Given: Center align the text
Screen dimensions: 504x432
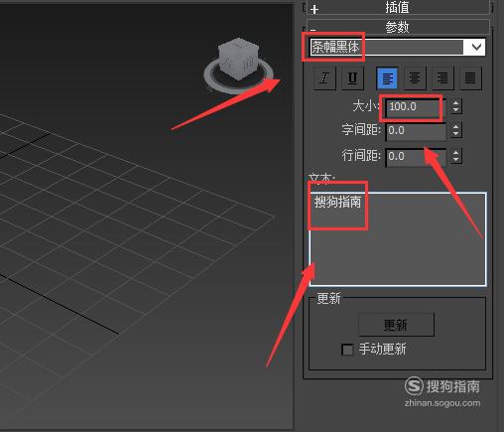Looking at the screenshot, I should [x=415, y=78].
